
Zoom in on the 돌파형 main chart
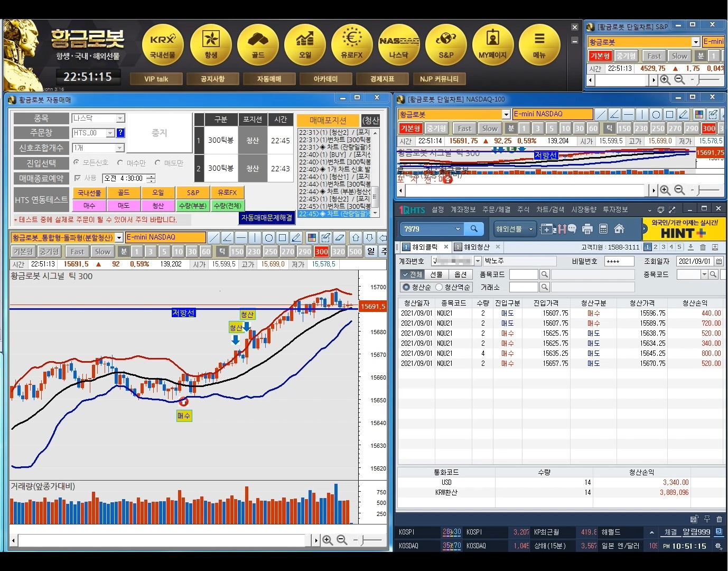[328, 540]
